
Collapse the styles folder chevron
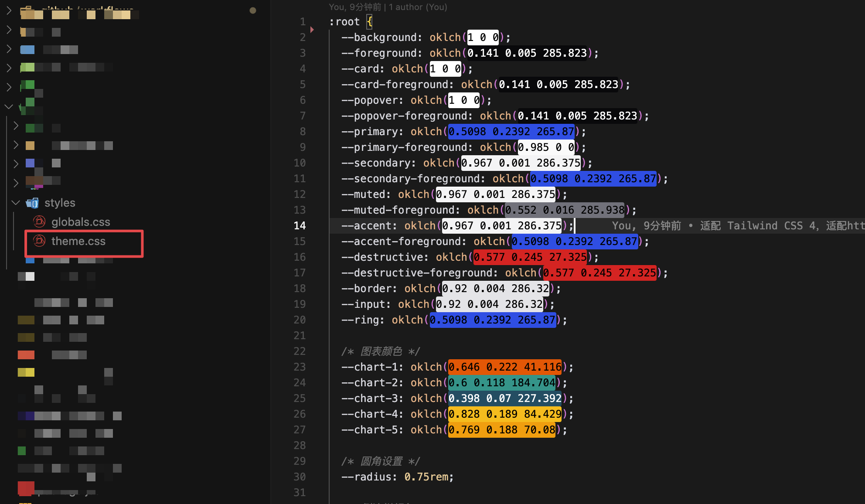[16, 203]
